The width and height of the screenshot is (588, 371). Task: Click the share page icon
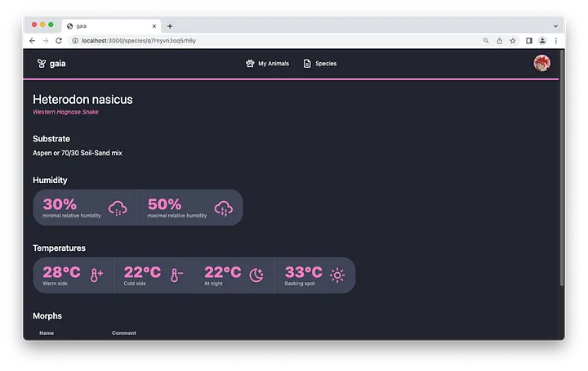[x=500, y=41]
